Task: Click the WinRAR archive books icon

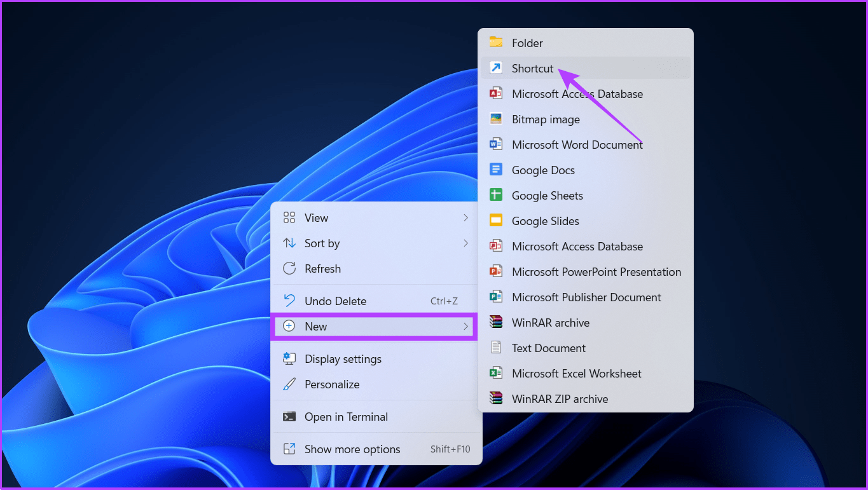Action: [x=495, y=322]
